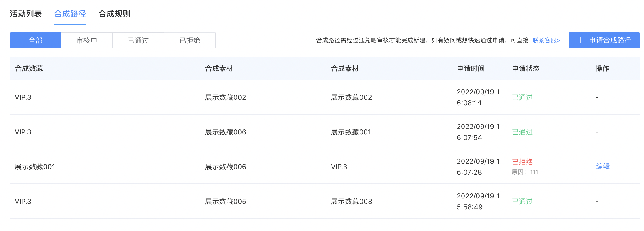The image size is (644, 231).
Task: Filter by 已拒绝 status
Action: coord(190,41)
